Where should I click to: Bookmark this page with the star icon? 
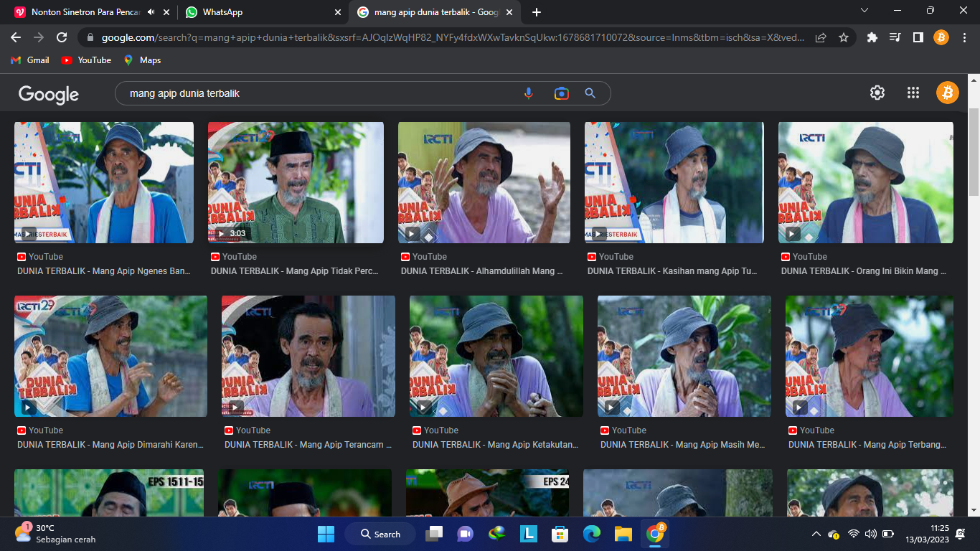pos(844,38)
